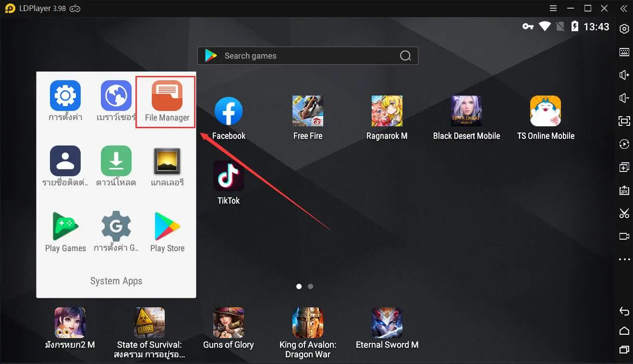Tap the Android back button
The height and width of the screenshot is (364, 633).
point(624,312)
